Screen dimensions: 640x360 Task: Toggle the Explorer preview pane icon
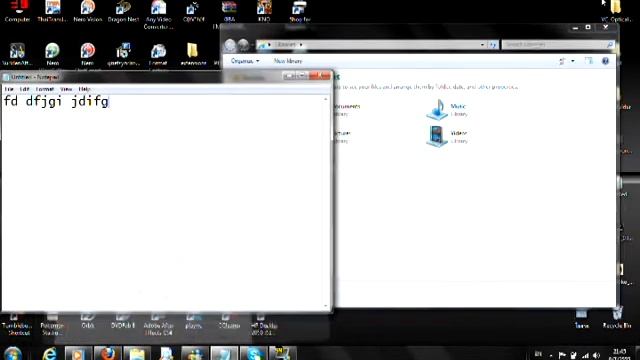click(588, 61)
